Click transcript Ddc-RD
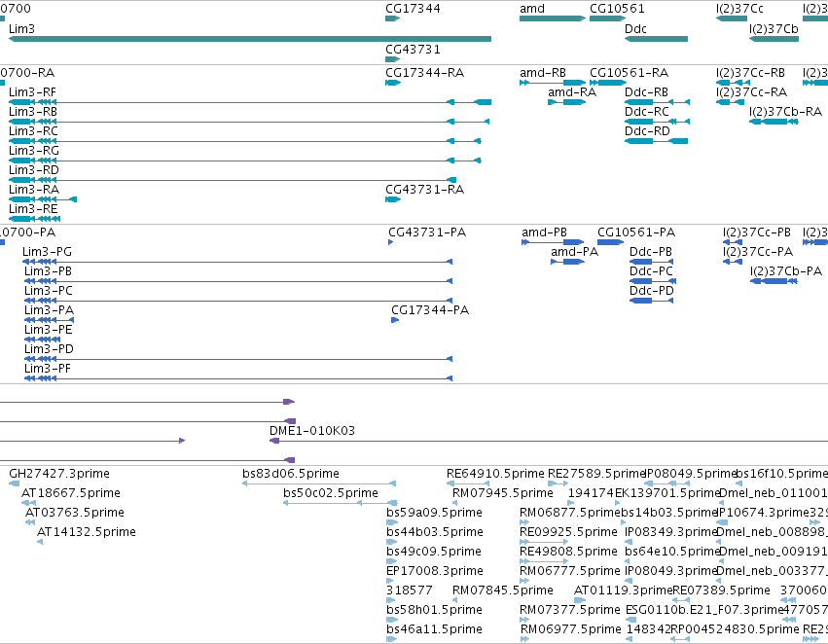This screenshot has height=644, width=828. point(657,141)
